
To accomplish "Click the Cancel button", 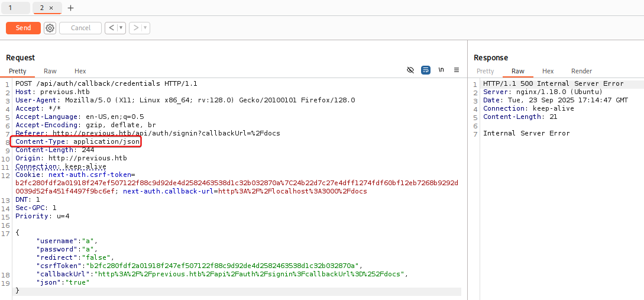I will pos(80,28).
